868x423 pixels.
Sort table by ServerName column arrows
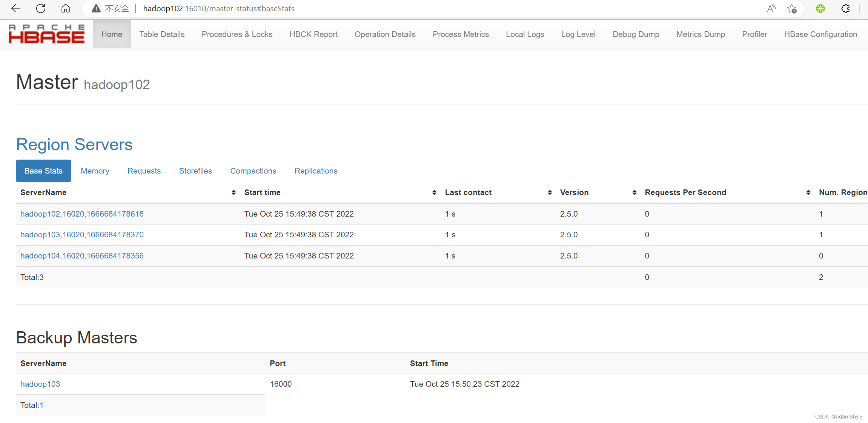[x=234, y=192]
